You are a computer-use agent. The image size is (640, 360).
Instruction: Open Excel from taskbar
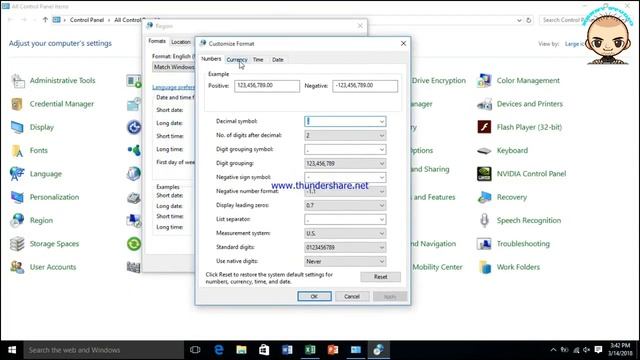pos(310,350)
